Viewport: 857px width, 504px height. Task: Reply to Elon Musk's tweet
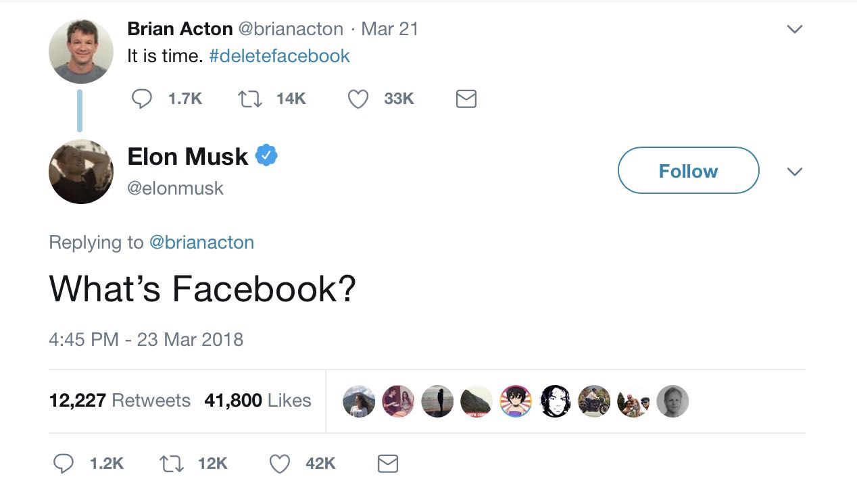point(64,463)
